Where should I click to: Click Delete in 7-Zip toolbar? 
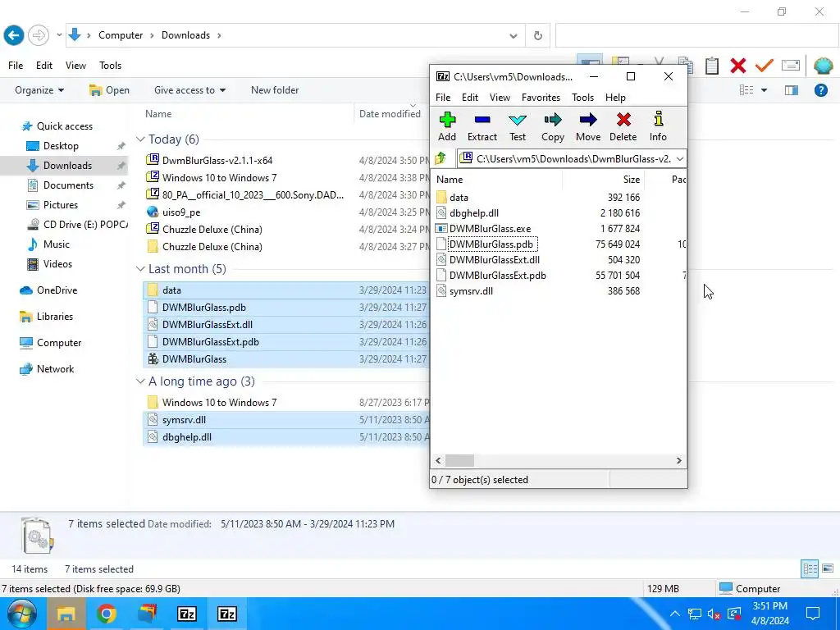click(x=623, y=127)
